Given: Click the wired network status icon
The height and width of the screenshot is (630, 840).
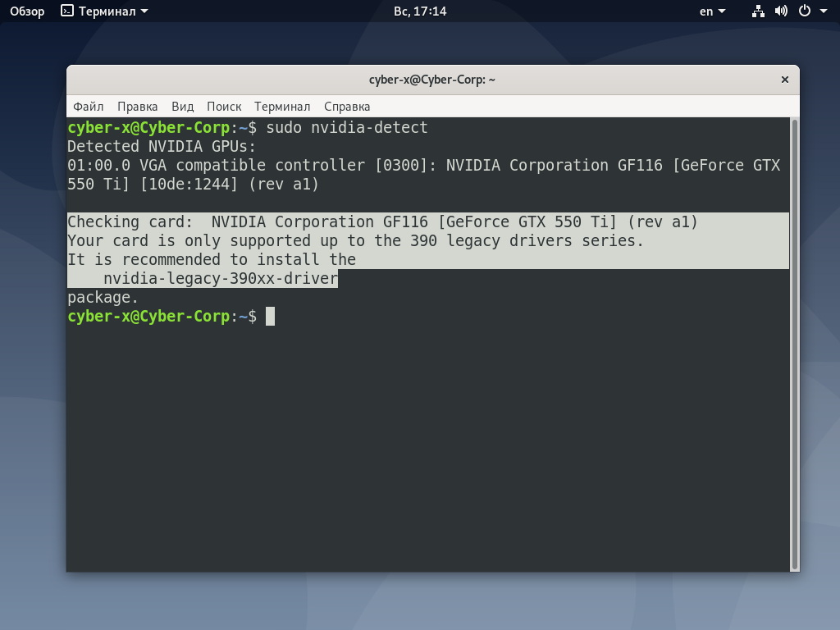Looking at the screenshot, I should click(x=758, y=11).
